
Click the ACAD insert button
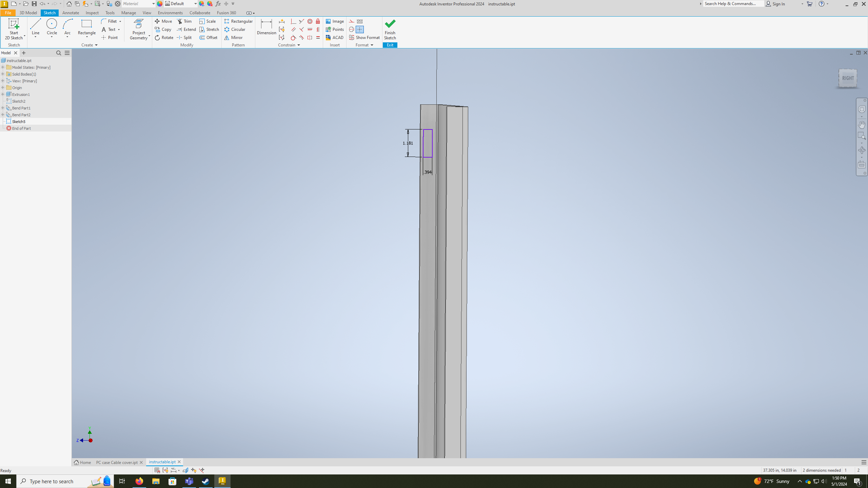[335, 37]
